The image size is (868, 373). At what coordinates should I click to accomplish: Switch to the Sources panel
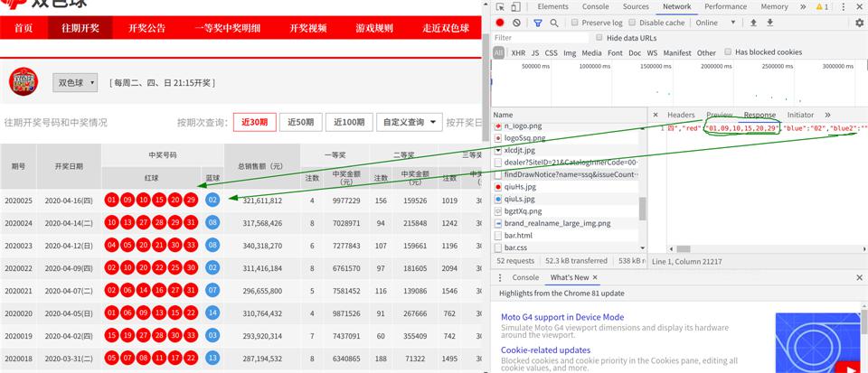click(x=636, y=6)
